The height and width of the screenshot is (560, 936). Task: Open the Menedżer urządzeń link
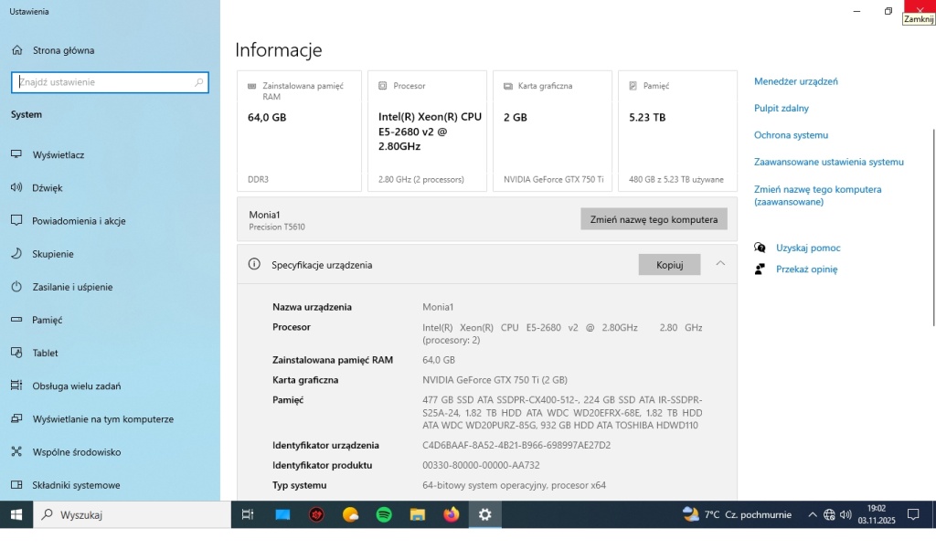pyautogui.click(x=795, y=81)
